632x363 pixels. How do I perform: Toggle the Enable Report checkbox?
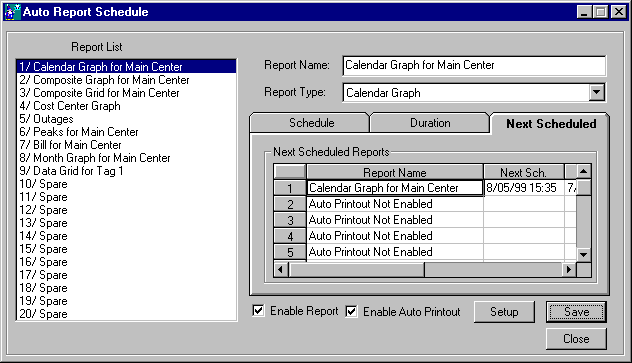(x=258, y=311)
